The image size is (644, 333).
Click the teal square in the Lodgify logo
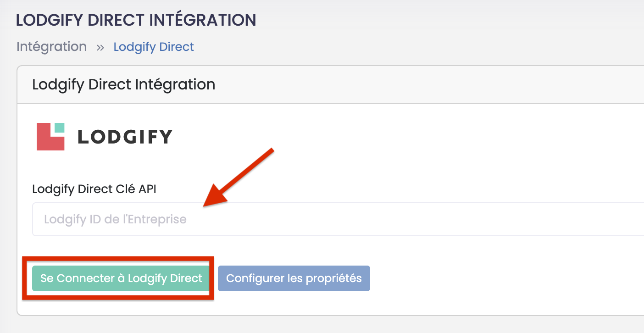59,128
